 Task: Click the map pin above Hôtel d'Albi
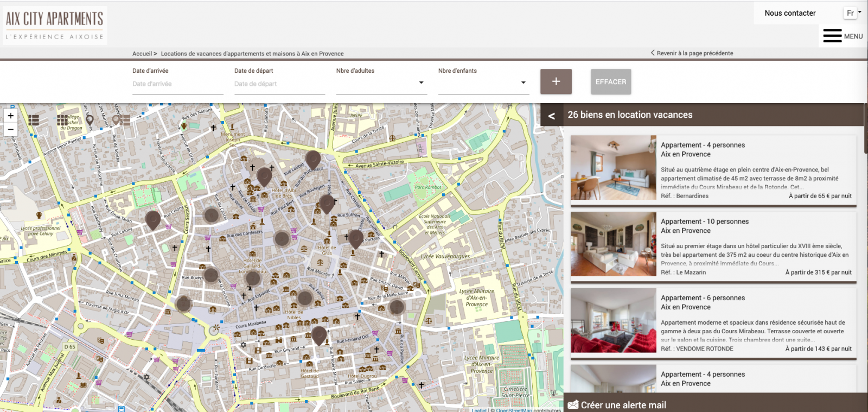(x=264, y=176)
